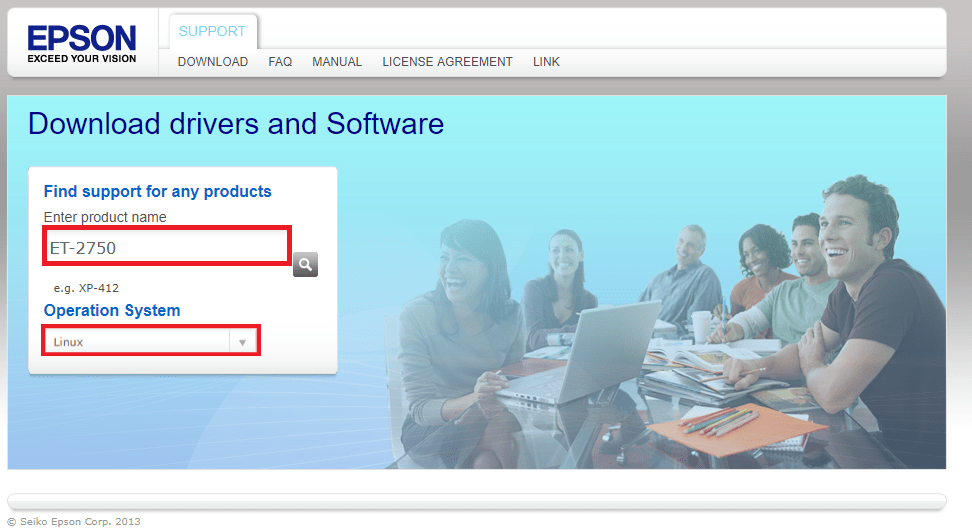The image size is (972, 532).
Task: Click the magnifier search button
Action: (305, 264)
